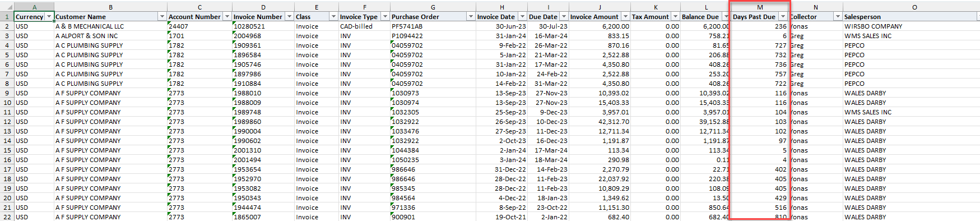Open the Class column filter arrow
This screenshot has width=980, height=221.
click(334, 17)
